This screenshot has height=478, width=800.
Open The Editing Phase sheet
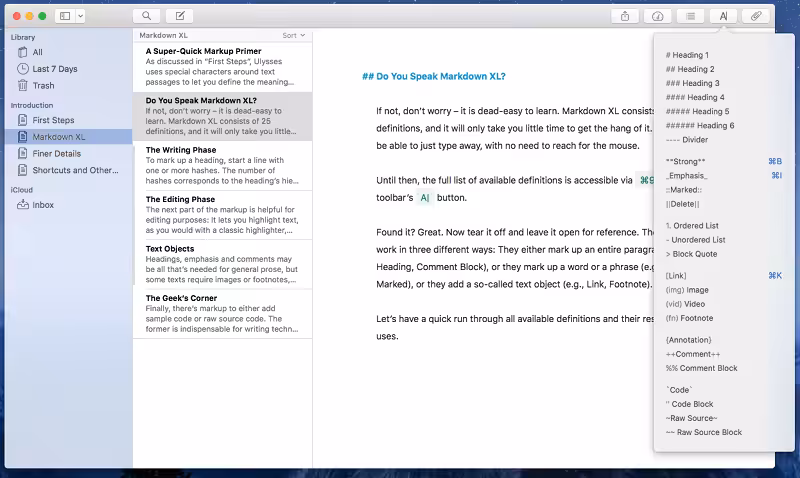(222, 215)
